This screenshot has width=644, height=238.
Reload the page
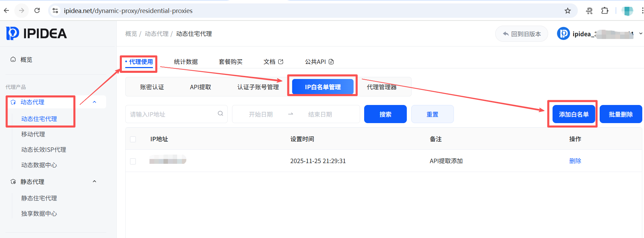tap(37, 11)
